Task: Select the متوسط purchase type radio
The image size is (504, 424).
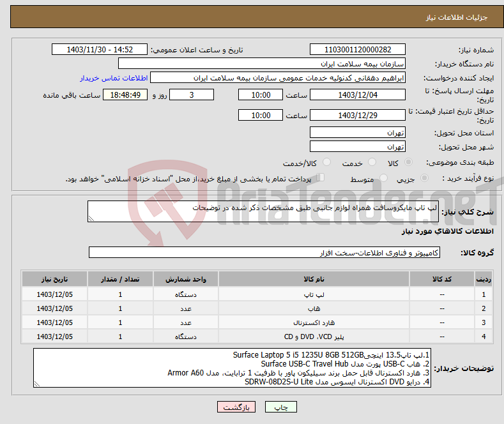Action: pyautogui.click(x=383, y=178)
